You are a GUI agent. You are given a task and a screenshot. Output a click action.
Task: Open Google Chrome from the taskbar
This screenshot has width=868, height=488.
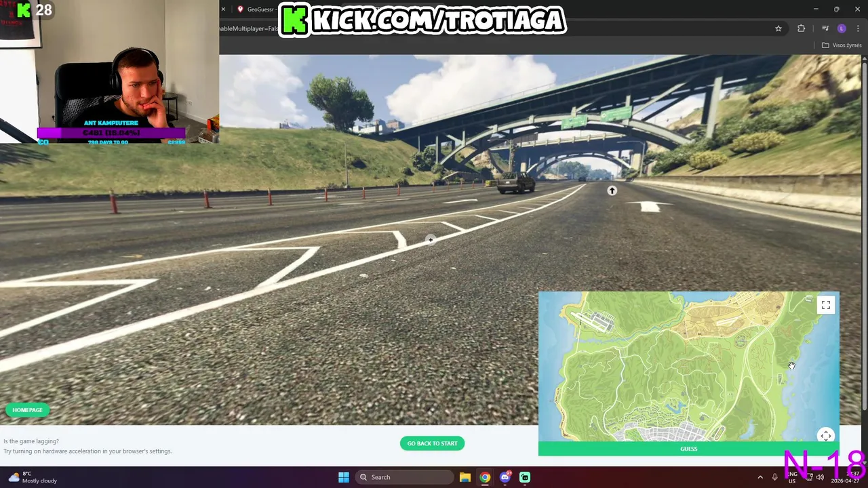485,477
